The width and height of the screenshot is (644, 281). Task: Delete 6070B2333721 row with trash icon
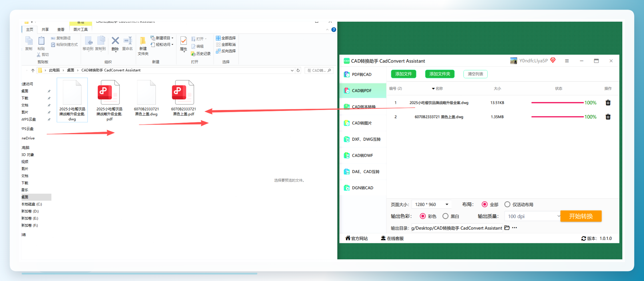(608, 117)
